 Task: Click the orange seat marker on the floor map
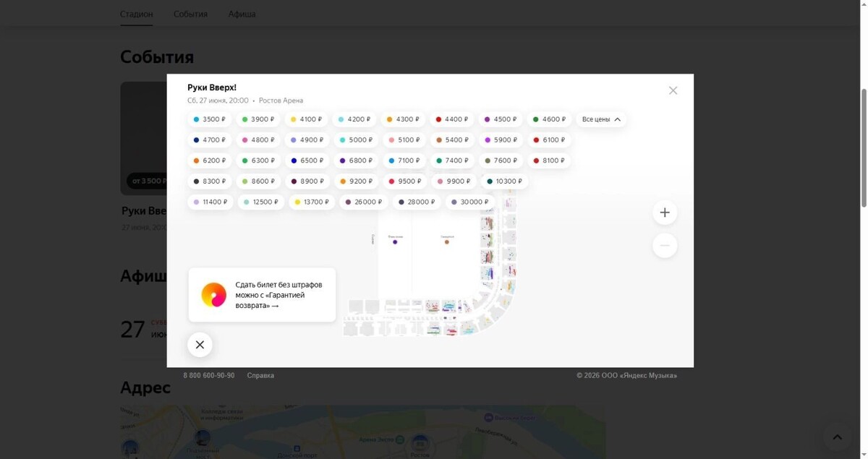point(446,241)
